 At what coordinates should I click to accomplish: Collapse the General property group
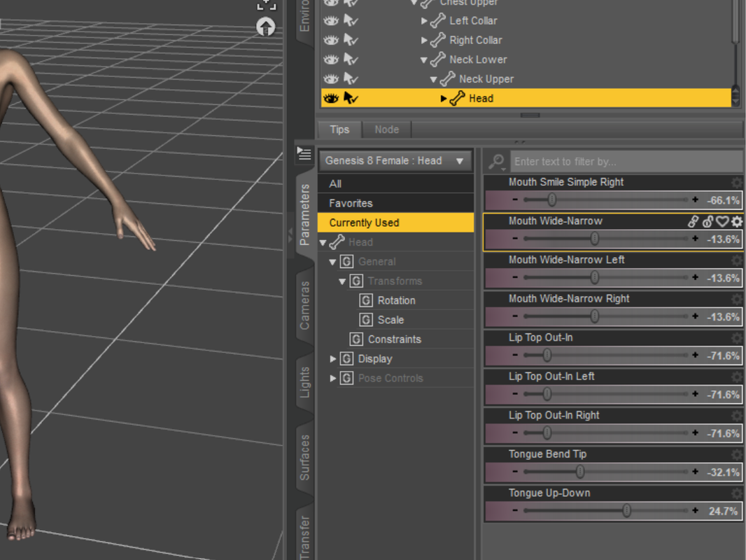click(332, 262)
